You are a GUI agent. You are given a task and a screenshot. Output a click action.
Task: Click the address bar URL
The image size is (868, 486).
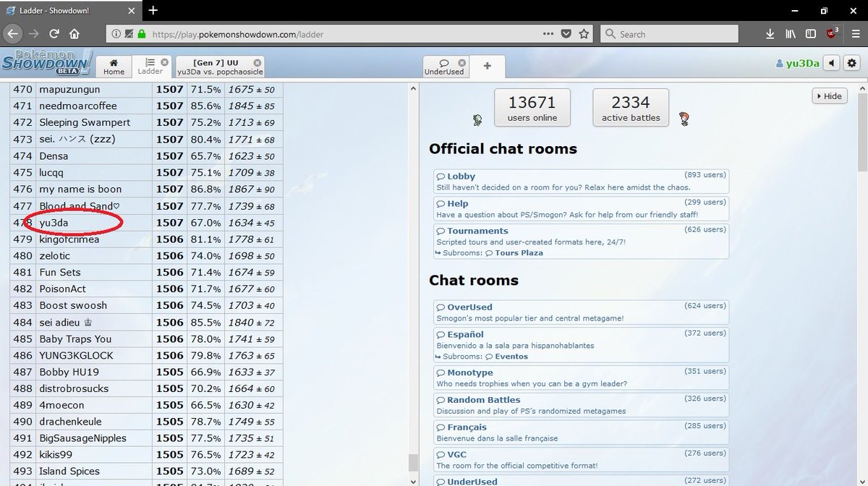pyautogui.click(x=238, y=34)
